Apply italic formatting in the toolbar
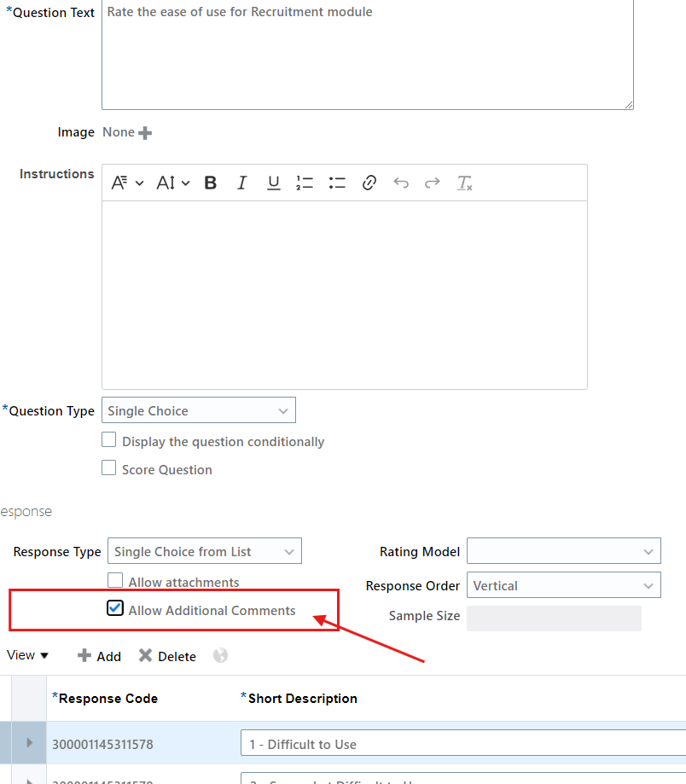686x784 pixels. tap(241, 182)
